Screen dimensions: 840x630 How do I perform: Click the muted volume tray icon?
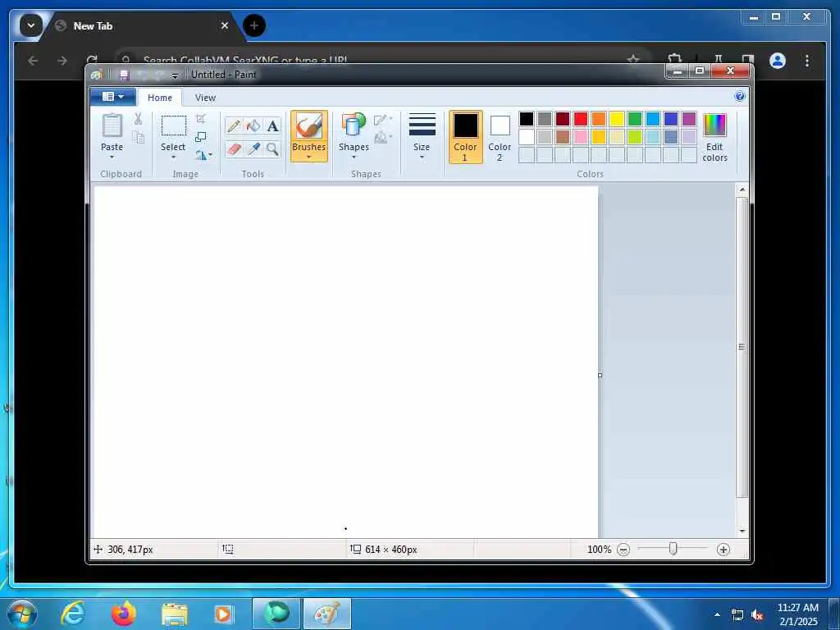757,615
